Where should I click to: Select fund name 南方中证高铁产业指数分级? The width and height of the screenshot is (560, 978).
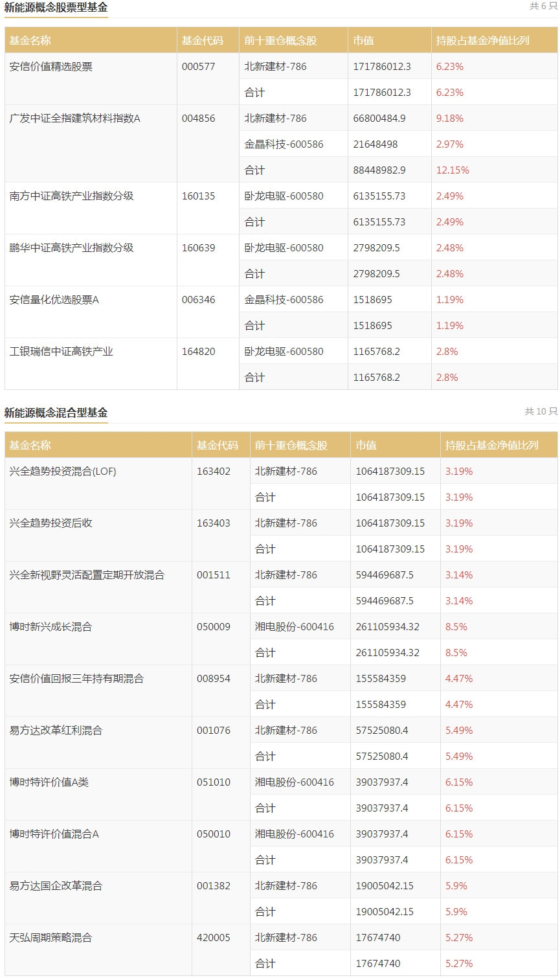pyautogui.click(x=71, y=196)
